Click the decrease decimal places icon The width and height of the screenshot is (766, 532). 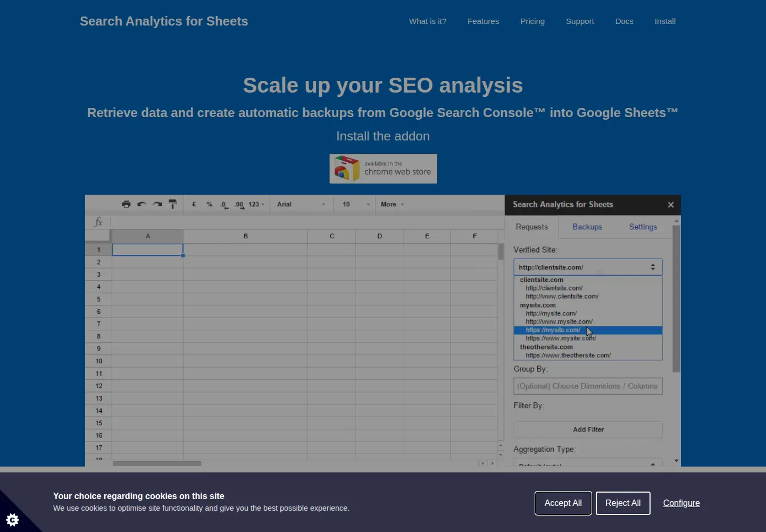(224, 205)
